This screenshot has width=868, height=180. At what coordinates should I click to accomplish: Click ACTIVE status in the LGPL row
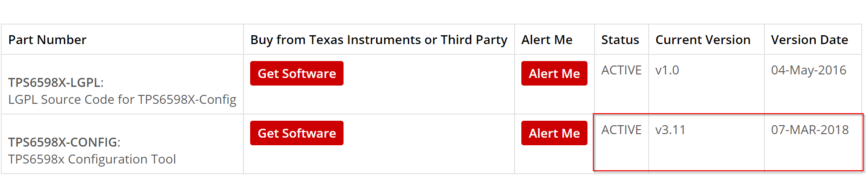621,70
